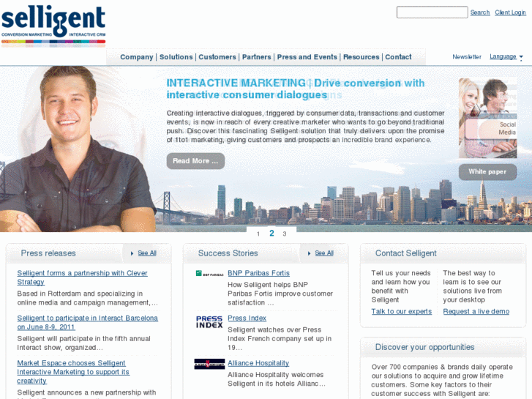Click the smiling man banner image
The width and height of the screenshot is (532, 399).
tap(78, 149)
